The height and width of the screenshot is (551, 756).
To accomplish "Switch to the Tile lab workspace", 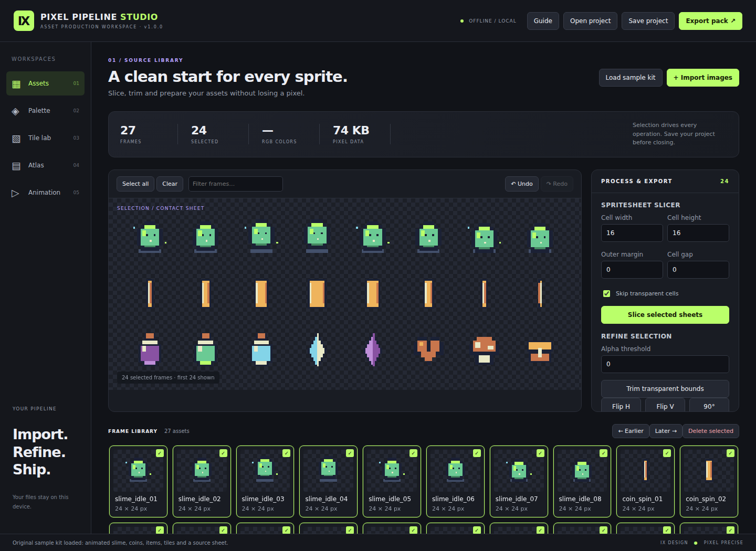I will pyautogui.click(x=45, y=138).
